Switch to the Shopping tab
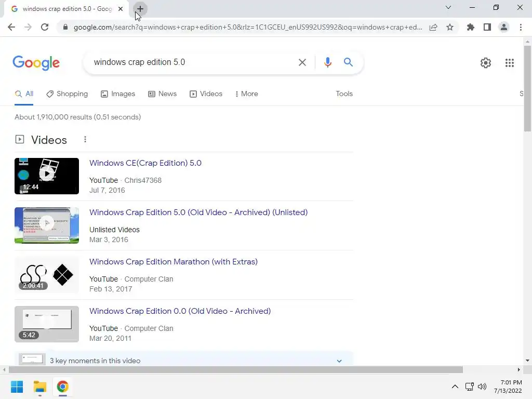The image size is (532, 399). click(67, 94)
